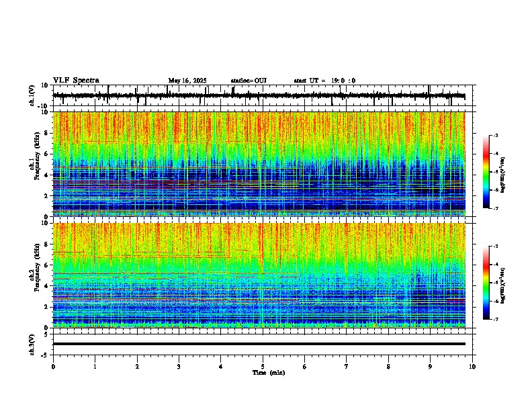Click inside the ch.2 spectrogram panel
The height and width of the screenshot is (411, 532).
point(259,275)
